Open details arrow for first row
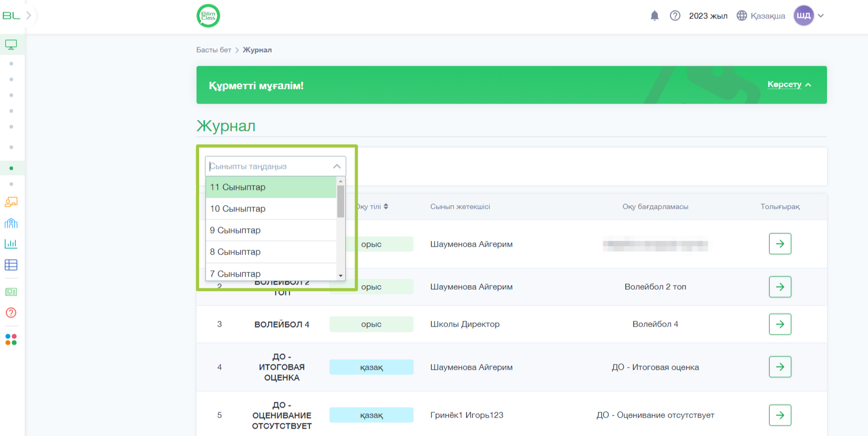 (x=780, y=244)
